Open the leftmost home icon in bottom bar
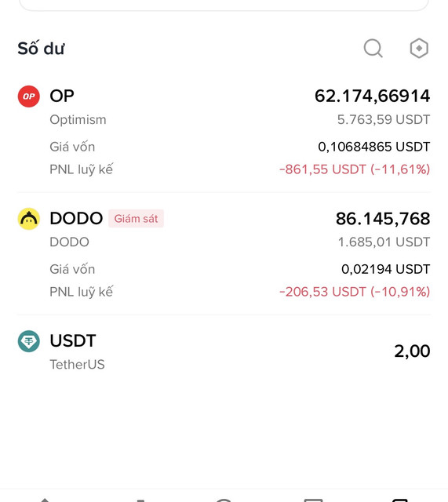Viewport: 448px width, 502px height. [x=46, y=500]
